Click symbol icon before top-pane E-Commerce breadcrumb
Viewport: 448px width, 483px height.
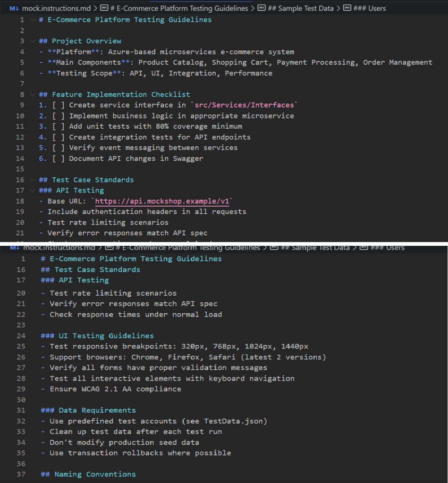(104, 8)
